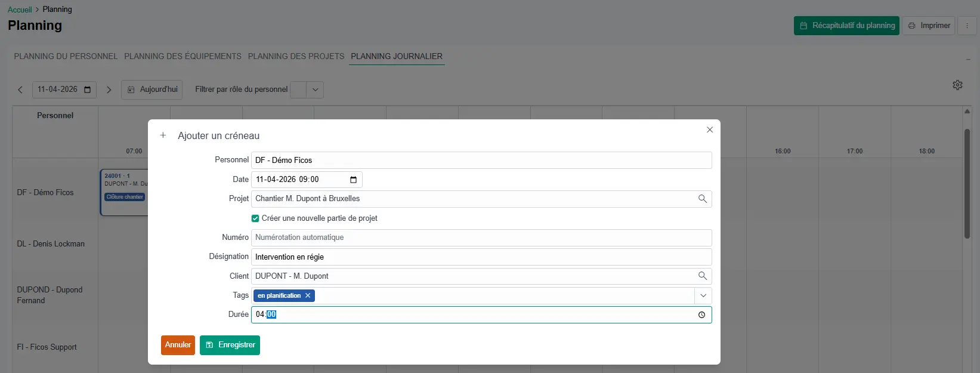Click the search icon in Client field

tap(702, 276)
